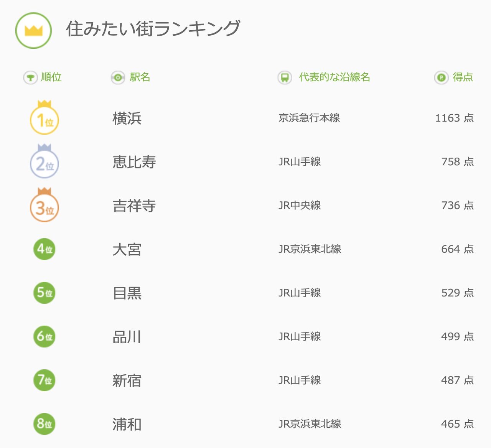491x448 pixels.
Task: Click 京浜急行本線 line name
Action: [x=309, y=118]
